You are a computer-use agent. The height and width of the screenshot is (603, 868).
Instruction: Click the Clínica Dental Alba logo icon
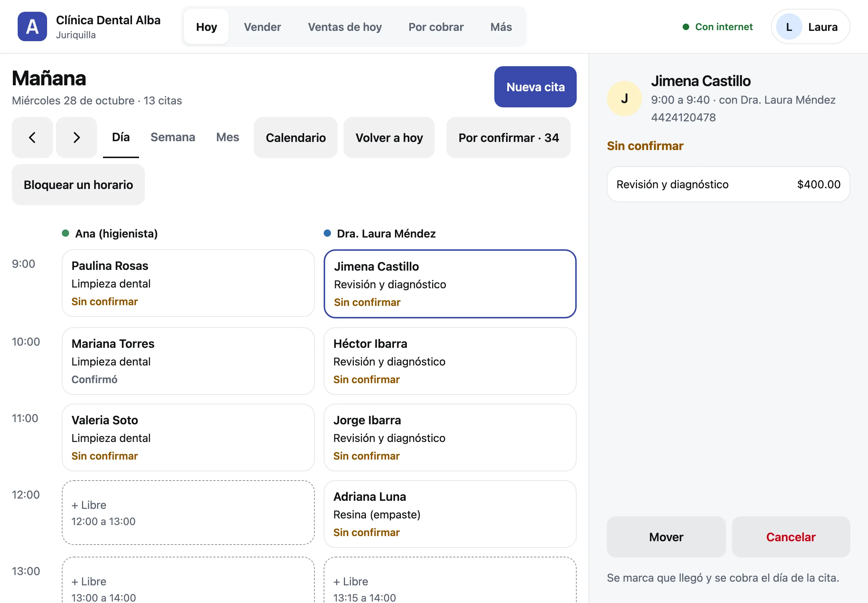click(x=32, y=26)
